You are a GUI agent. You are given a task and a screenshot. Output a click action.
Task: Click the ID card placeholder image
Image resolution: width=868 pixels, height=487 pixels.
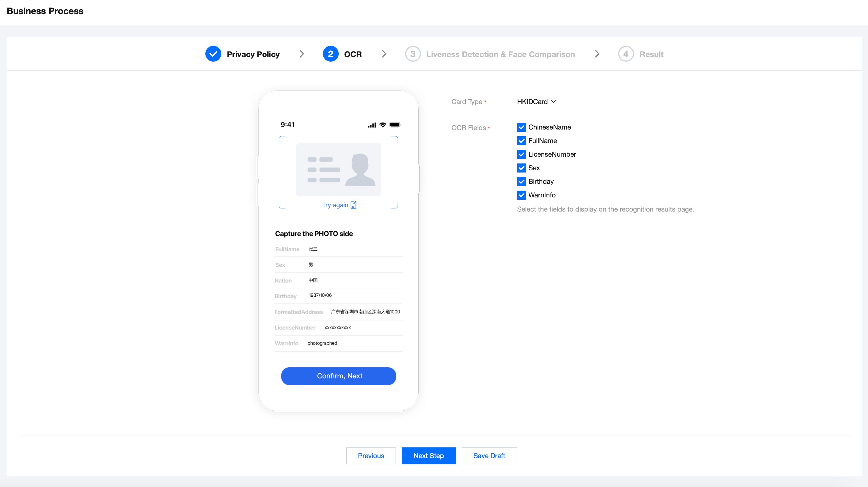[338, 169]
